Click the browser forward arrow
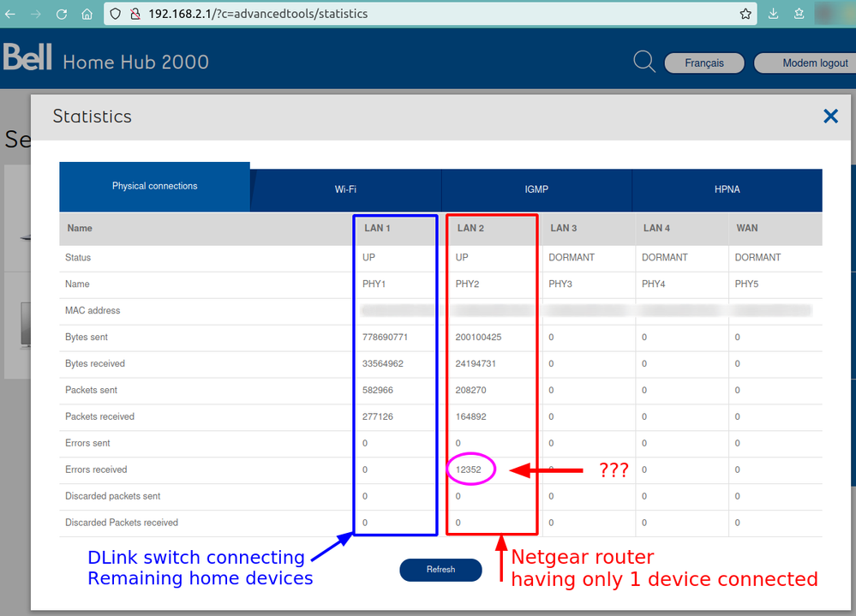Image resolution: width=856 pixels, height=616 pixels. (x=36, y=14)
